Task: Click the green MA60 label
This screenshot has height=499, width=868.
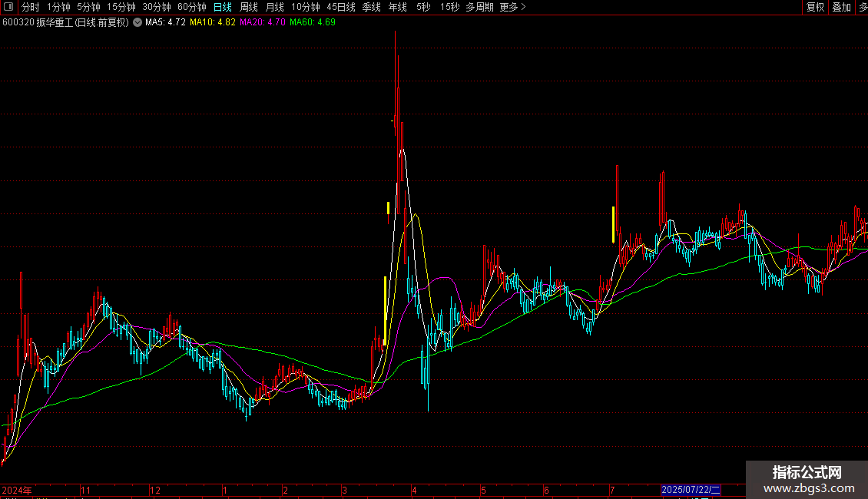Action: (312, 22)
